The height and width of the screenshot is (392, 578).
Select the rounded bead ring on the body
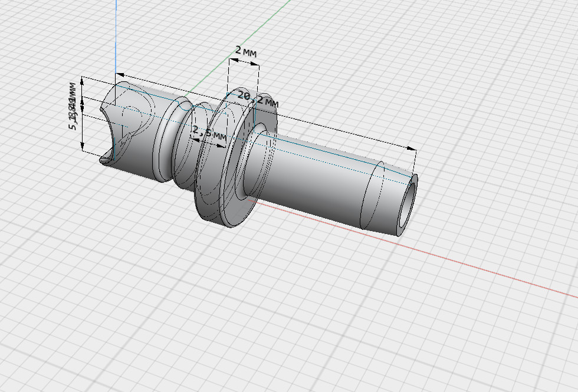(167, 141)
